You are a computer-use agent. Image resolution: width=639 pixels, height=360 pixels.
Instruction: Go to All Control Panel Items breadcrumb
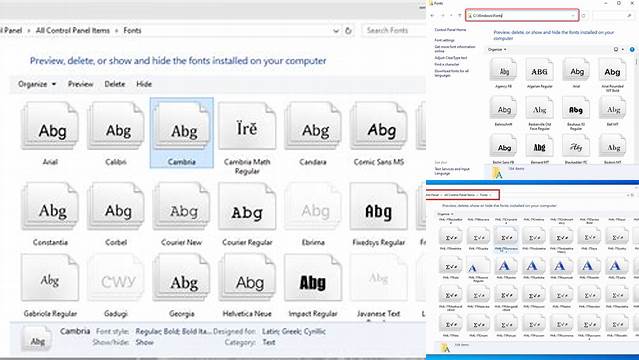click(73, 31)
